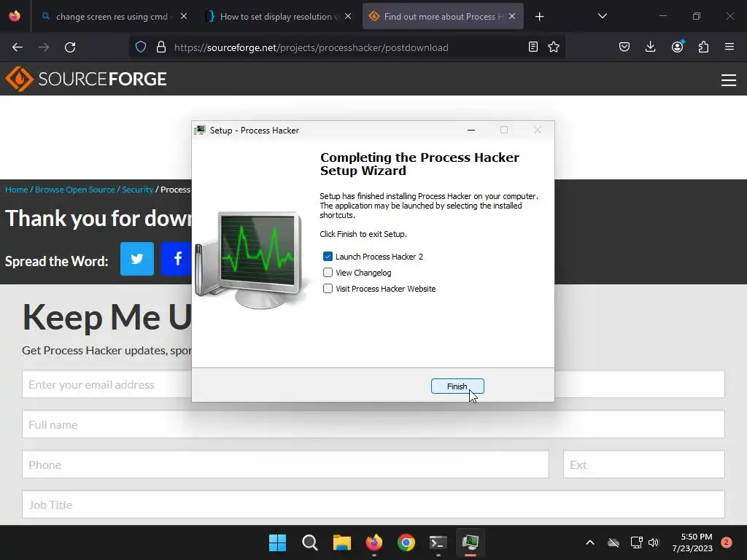Share on Twitter
Image resolution: width=747 pixels, height=560 pixels.
pos(137,259)
